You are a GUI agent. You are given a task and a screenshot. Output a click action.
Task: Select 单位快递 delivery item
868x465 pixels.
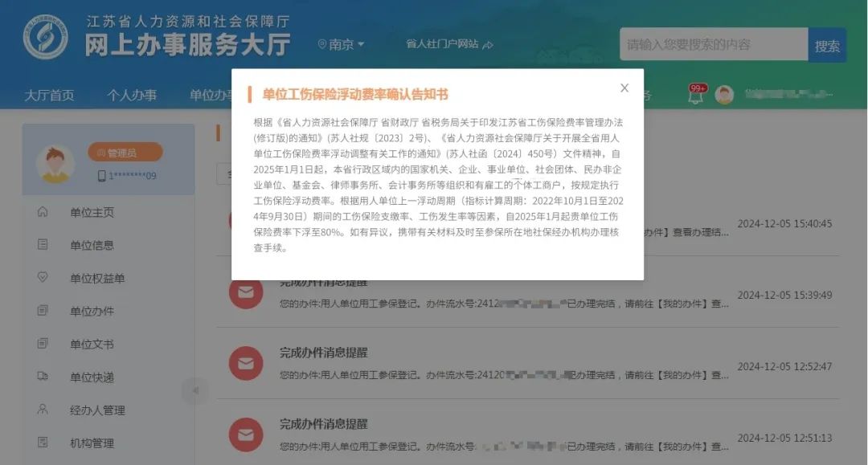[x=92, y=377]
